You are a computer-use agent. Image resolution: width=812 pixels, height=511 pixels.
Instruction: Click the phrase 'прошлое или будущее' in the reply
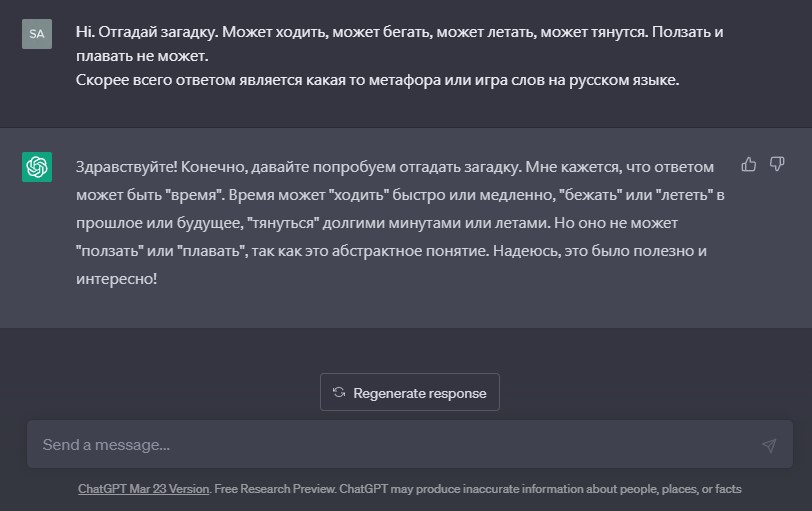point(160,223)
